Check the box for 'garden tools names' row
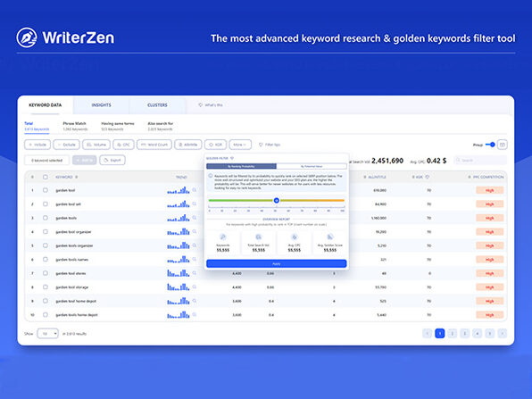Screen dimensions: 532x399 (x=46, y=259)
